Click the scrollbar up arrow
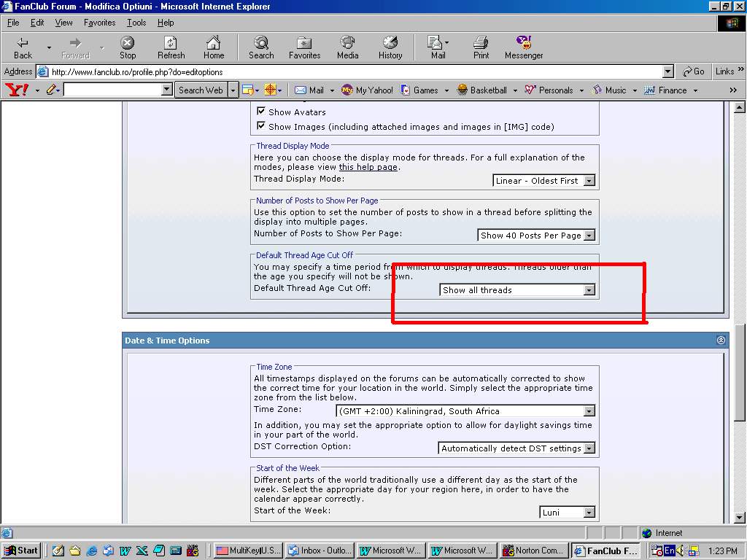The width and height of the screenshot is (747, 560). point(740,107)
